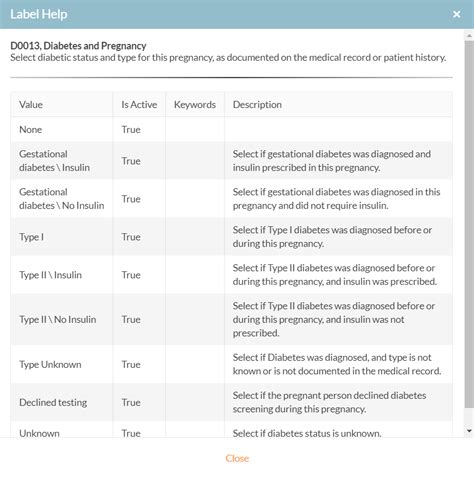Click the None value row
This screenshot has width=474, height=478.
pos(231,129)
